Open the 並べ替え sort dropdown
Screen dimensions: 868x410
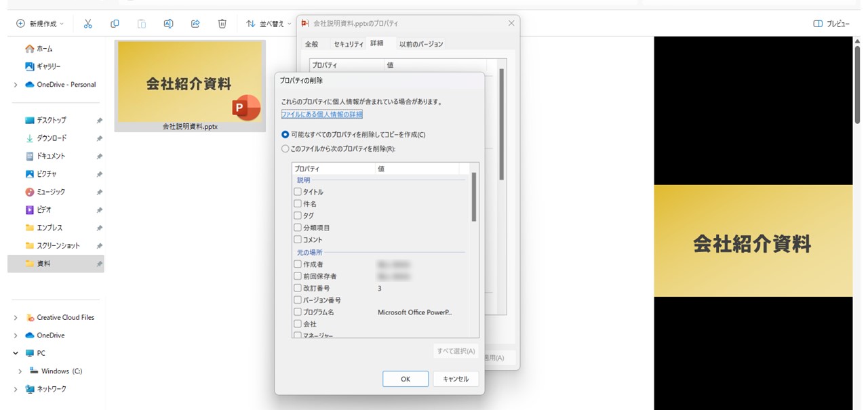click(x=269, y=24)
